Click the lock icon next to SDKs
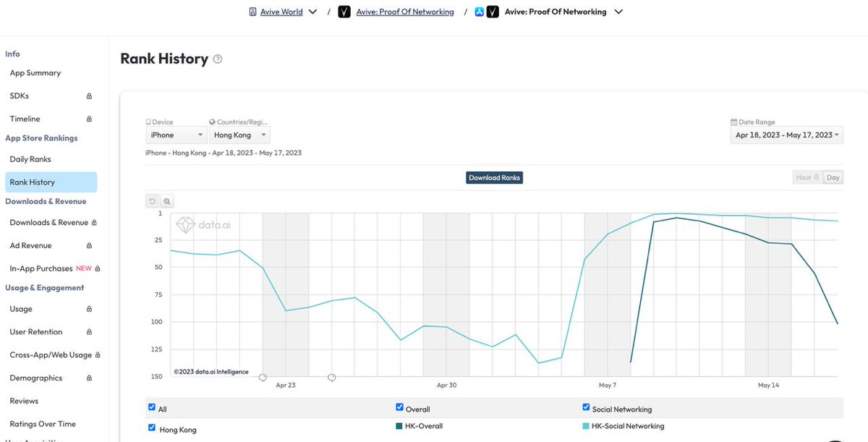The image size is (868, 442). click(89, 96)
